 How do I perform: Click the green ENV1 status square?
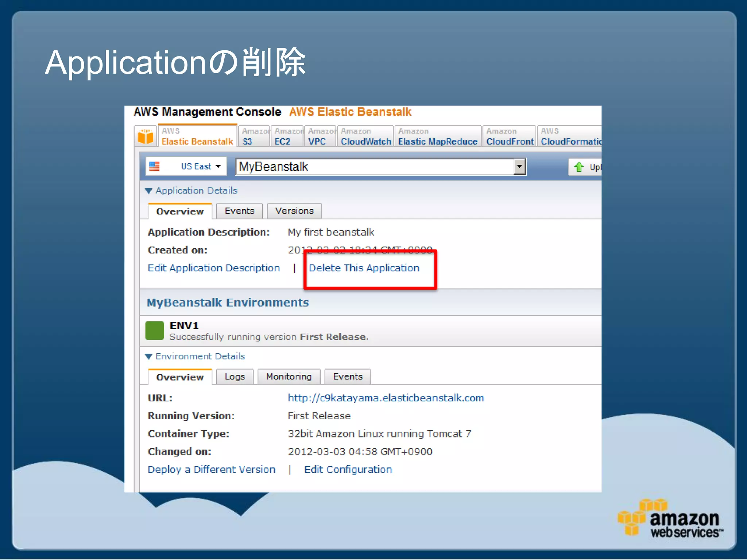click(x=155, y=330)
